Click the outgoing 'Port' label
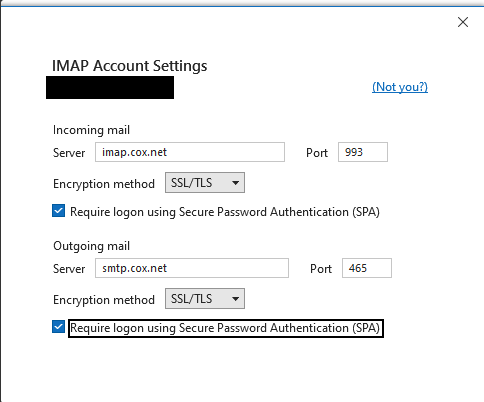This screenshot has height=402, width=484. (x=321, y=269)
